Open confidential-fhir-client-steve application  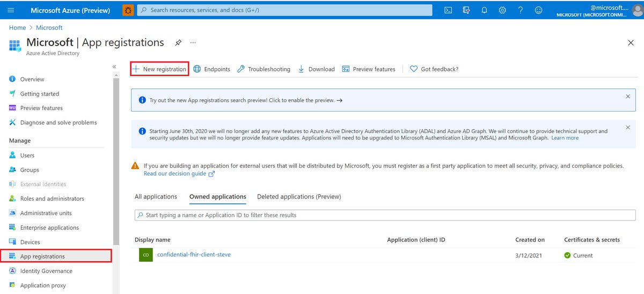(194, 254)
